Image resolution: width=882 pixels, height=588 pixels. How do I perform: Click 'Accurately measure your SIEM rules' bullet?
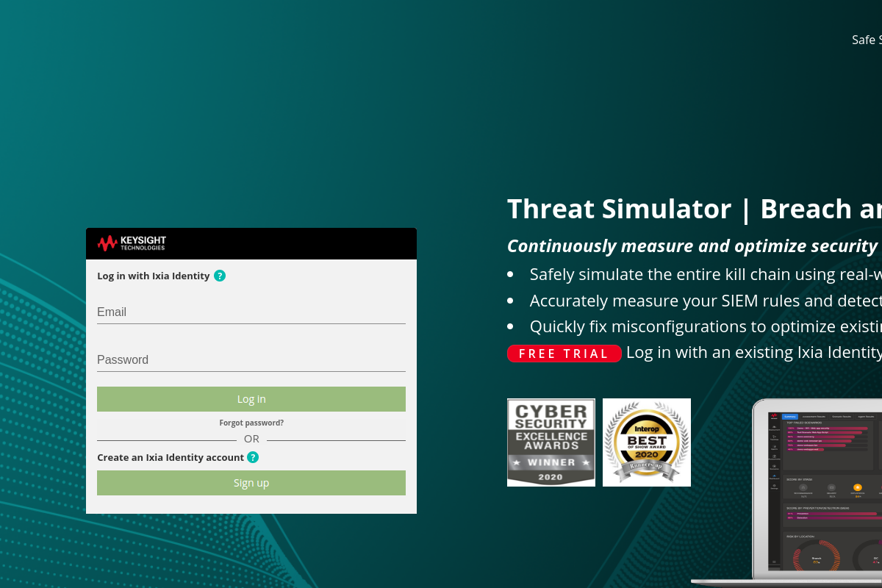pyautogui.click(x=706, y=301)
